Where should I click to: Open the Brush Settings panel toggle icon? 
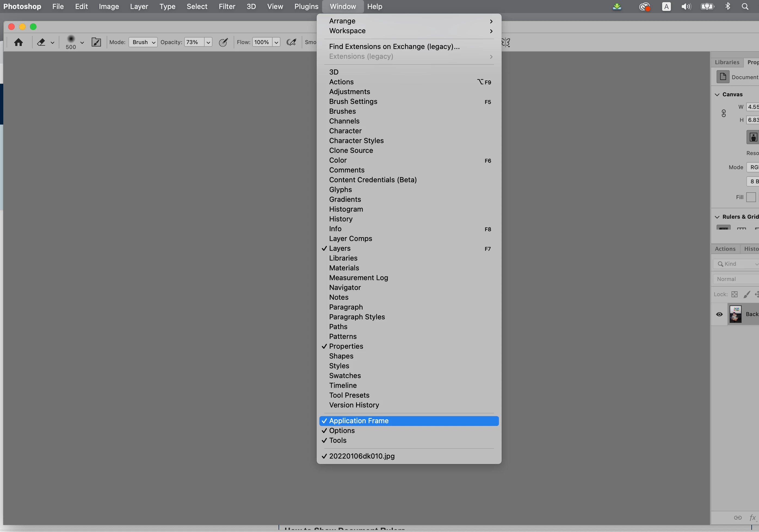[96, 42]
